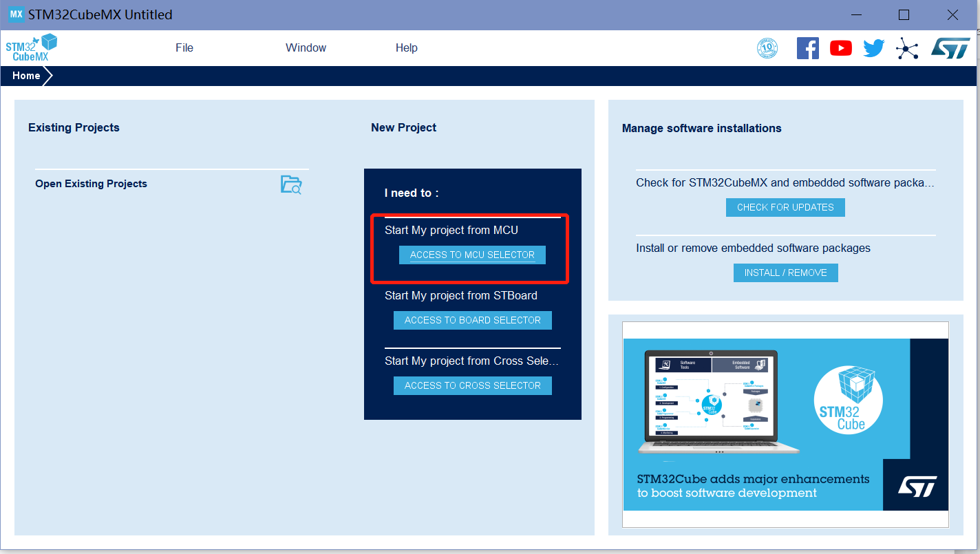980x554 pixels.
Task: Click ACCESS TO BOARD SELECTOR button
Action: tap(473, 320)
